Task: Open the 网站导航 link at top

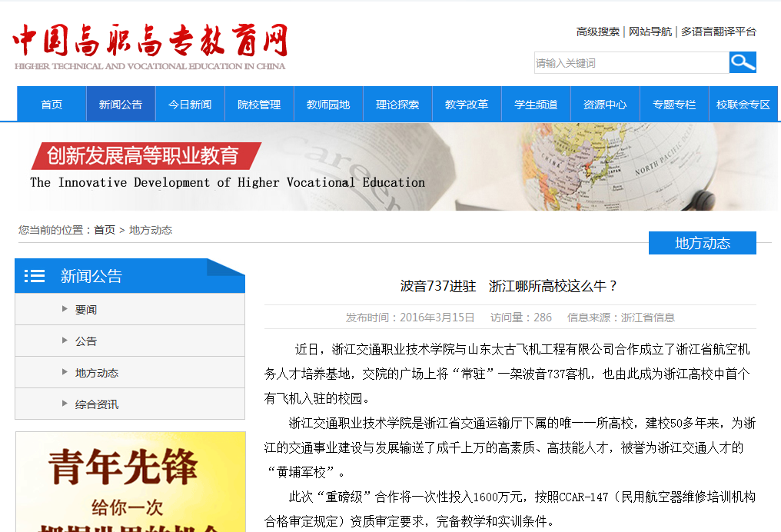Action: coord(650,32)
